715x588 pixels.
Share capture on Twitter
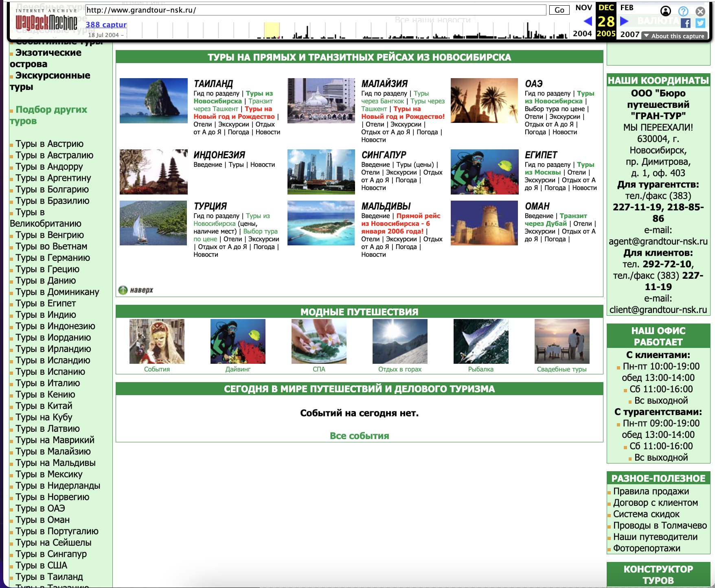(x=700, y=23)
